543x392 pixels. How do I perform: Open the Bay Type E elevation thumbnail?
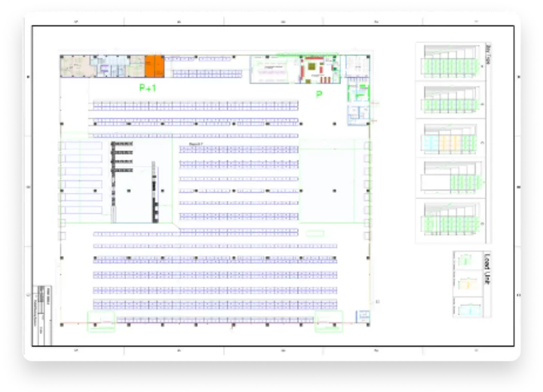pos(449,219)
